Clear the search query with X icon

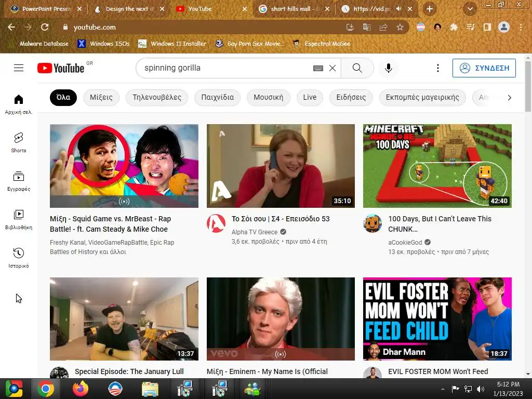332,68
